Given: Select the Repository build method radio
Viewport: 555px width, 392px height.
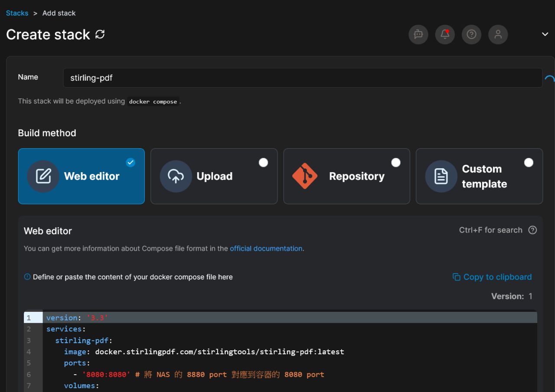Looking at the screenshot, I should 396,162.
